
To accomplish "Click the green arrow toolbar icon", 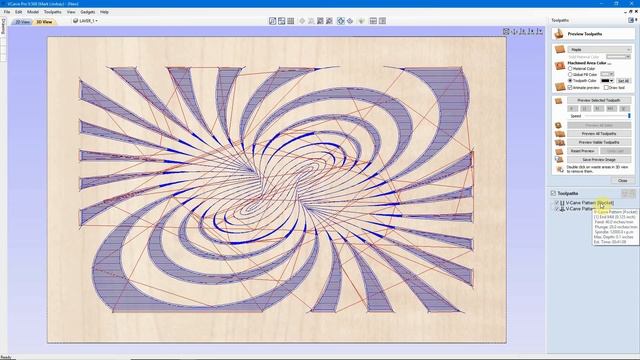I will coord(361,21).
